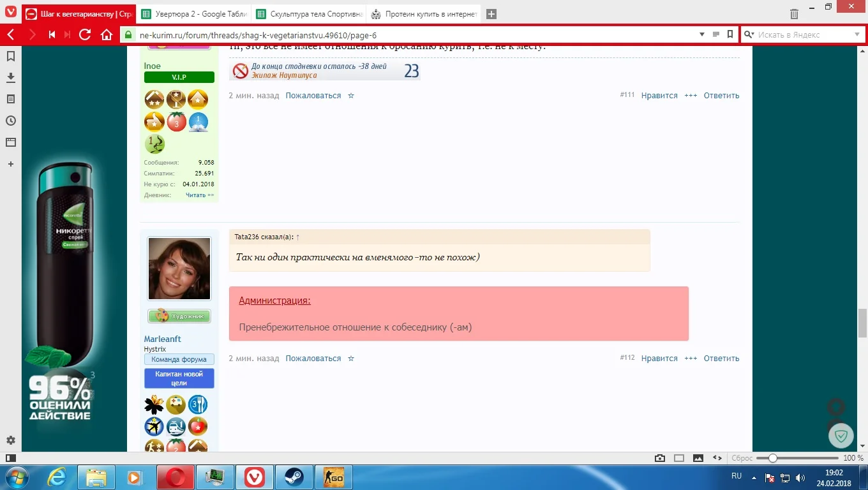This screenshot has width=868, height=490.
Task: Capture a page screenshot from the status bar
Action: 659,457
